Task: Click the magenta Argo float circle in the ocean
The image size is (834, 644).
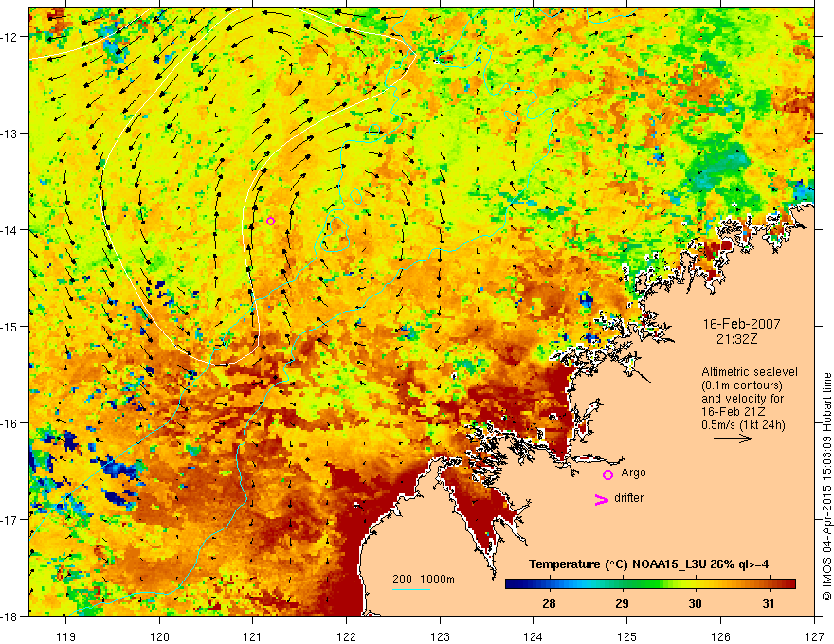Action: 271,221
